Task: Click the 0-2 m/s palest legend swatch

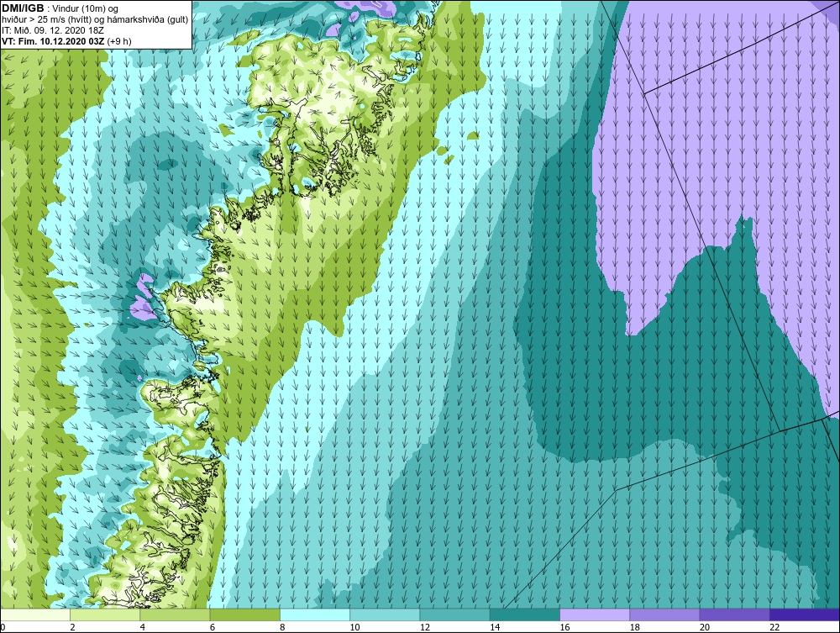Action: tap(35, 615)
